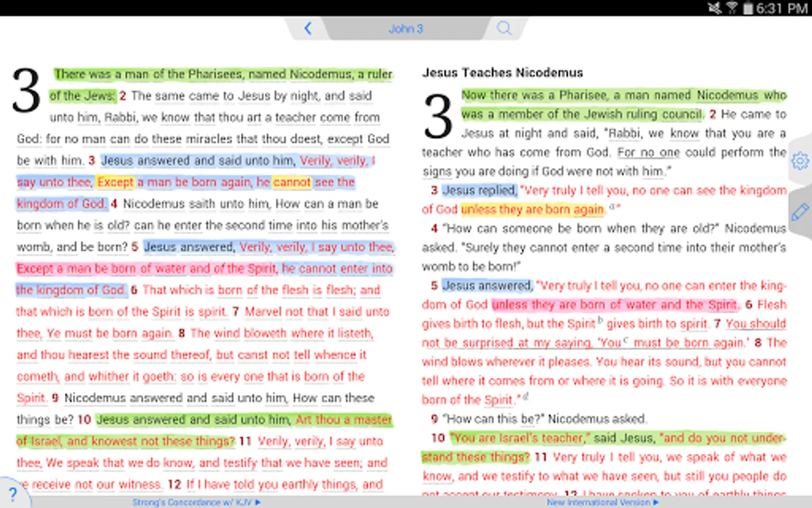Tap the 6:31 PM clock
812x508 pixels.
782,8
